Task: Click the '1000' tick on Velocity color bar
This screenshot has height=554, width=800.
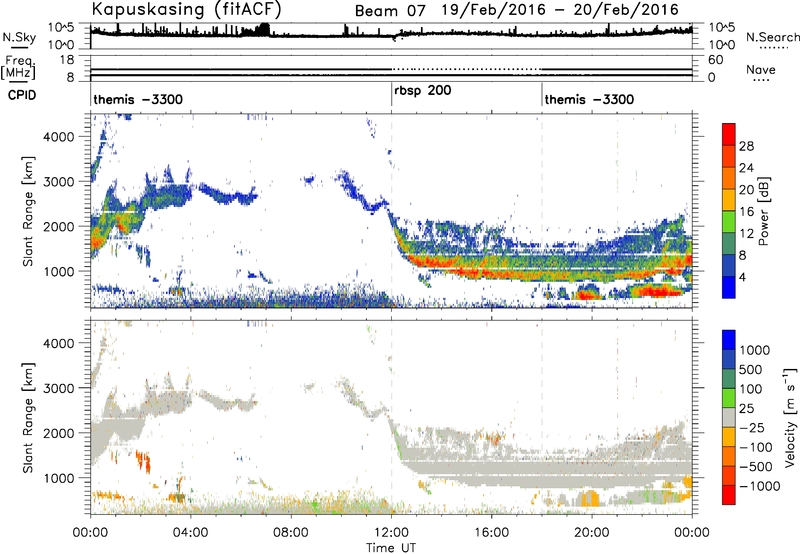Action: 755,350
